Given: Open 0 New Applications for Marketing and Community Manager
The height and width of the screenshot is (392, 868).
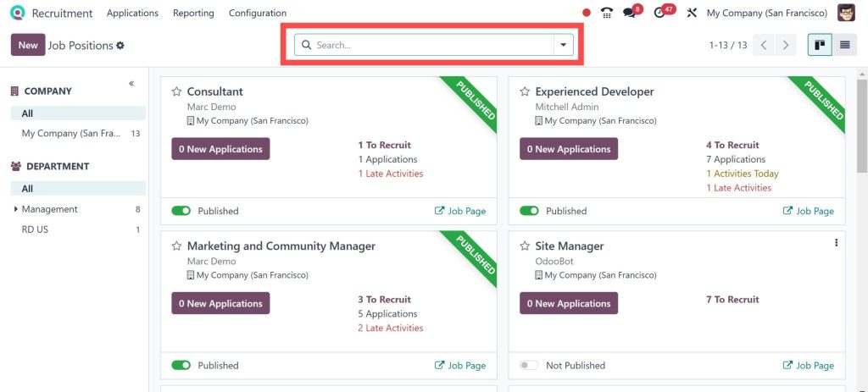Looking at the screenshot, I should point(220,303).
